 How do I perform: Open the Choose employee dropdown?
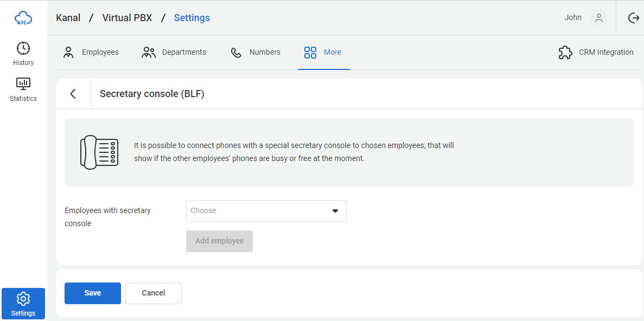point(259,211)
